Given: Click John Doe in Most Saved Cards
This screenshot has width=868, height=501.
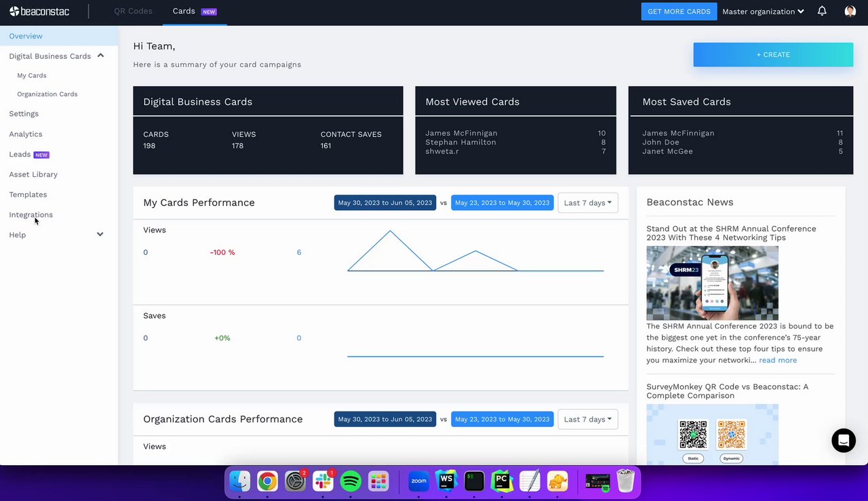Looking at the screenshot, I should (660, 142).
